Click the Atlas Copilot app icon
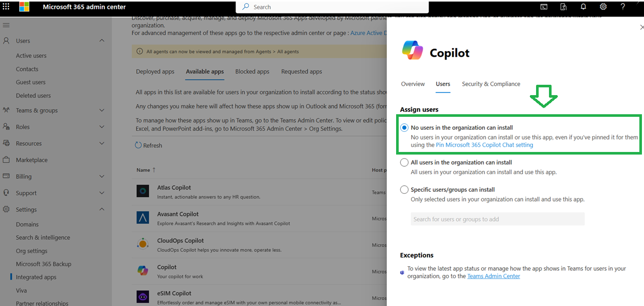644x306 pixels. (143, 191)
